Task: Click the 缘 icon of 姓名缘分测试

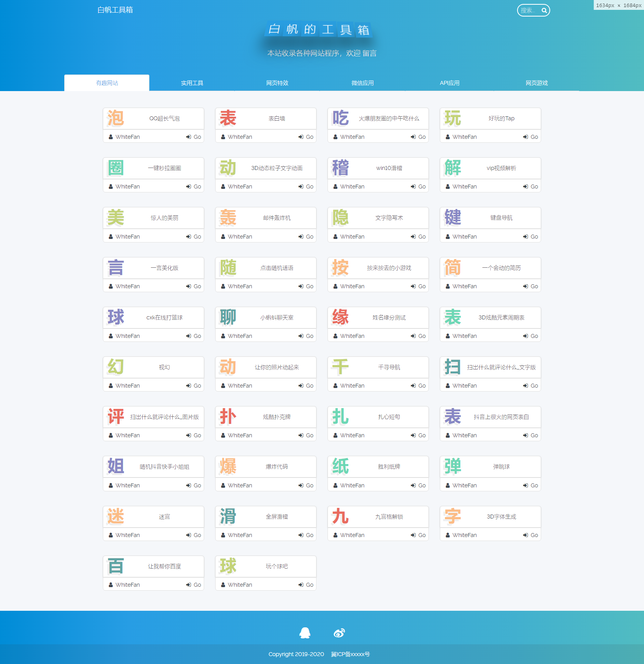Action: coord(341,317)
